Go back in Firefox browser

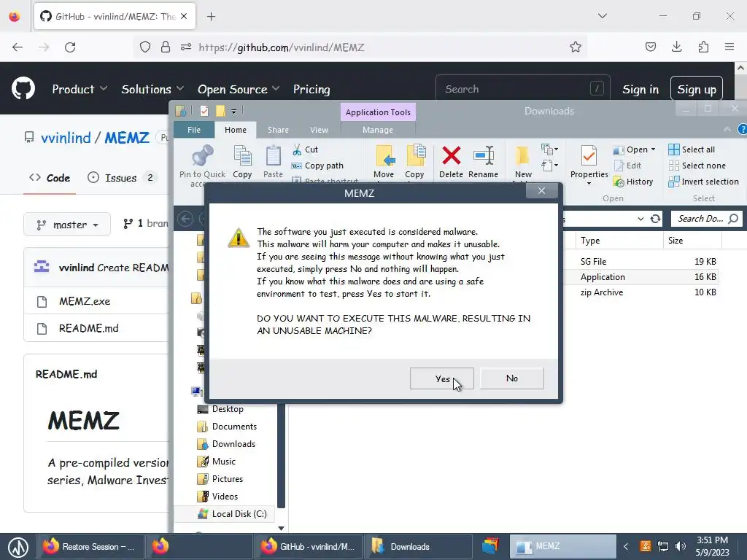point(18,47)
